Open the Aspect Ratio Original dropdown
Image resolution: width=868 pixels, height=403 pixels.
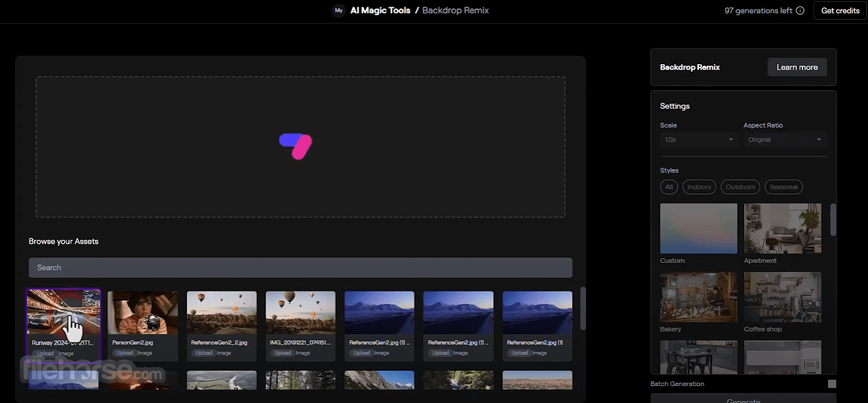tap(785, 140)
